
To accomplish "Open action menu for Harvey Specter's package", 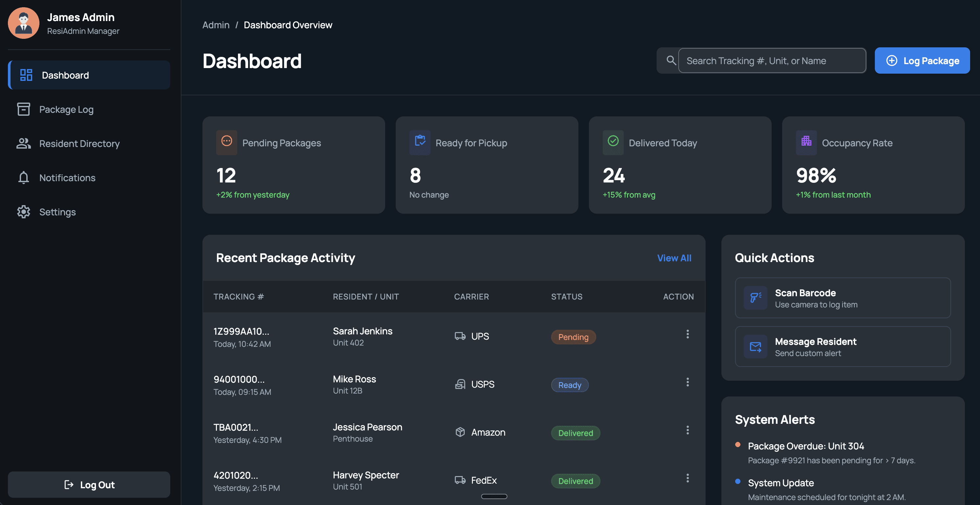I will point(688,478).
